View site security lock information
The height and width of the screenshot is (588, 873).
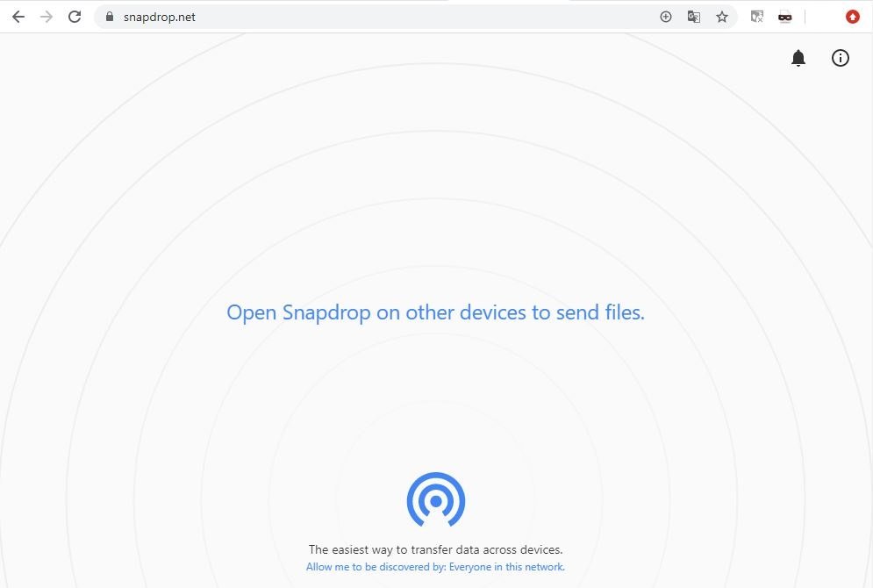[x=110, y=17]
